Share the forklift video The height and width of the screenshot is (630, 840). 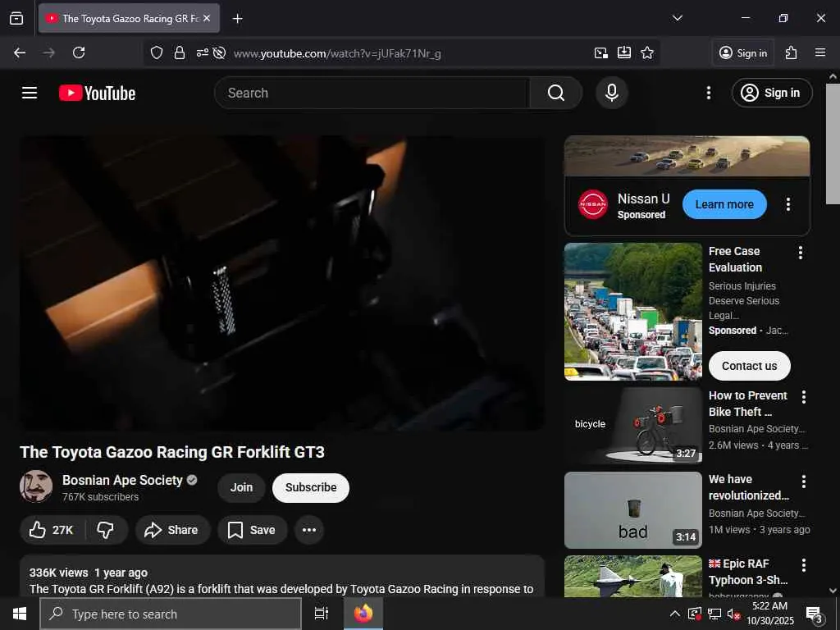[171, 530]
